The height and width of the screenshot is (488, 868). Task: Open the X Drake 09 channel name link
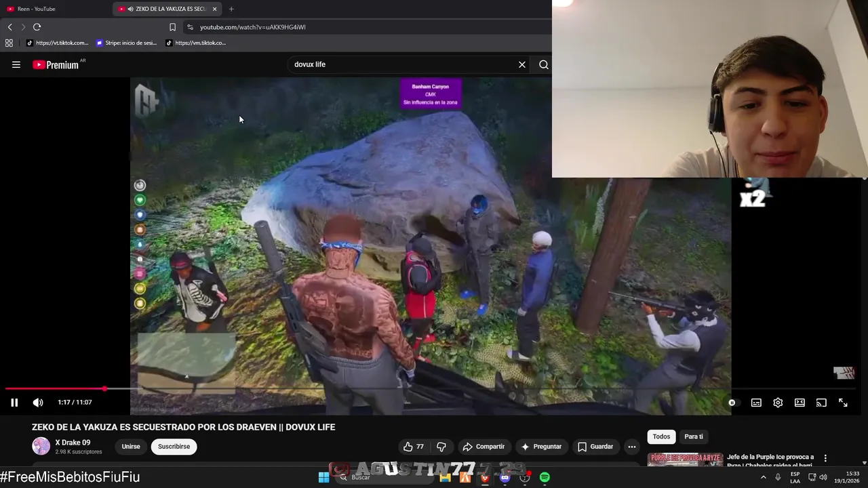click(73, 443)
